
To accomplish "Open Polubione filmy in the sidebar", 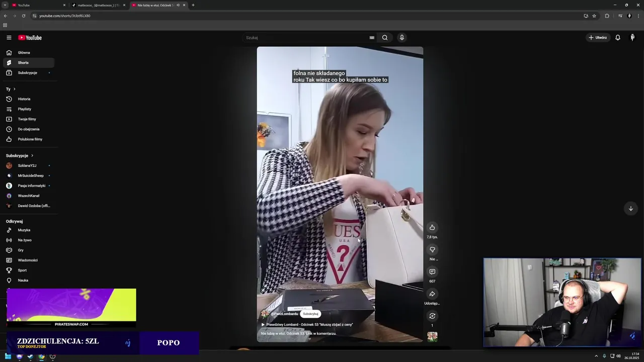I will 28,139.
